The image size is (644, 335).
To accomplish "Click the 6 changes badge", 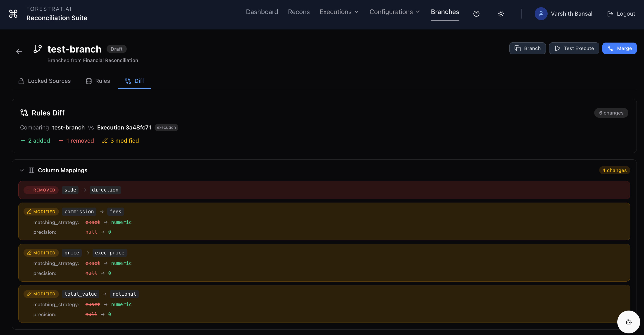I will pos(611,113).
